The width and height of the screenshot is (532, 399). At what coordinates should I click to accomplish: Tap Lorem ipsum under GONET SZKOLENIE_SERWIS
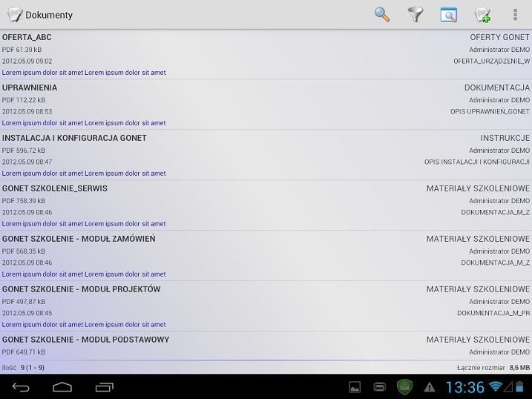point(84,224)
